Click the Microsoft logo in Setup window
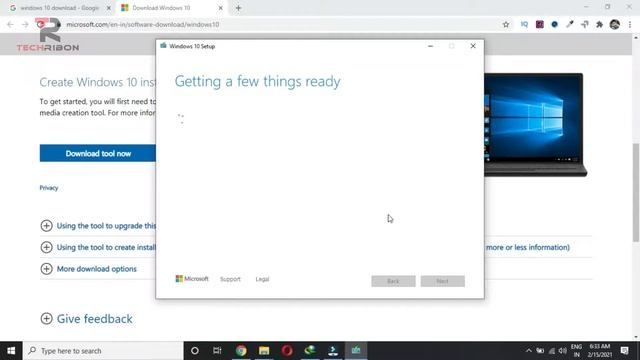Viewport: 640px width, 360px height. (192, 279)
